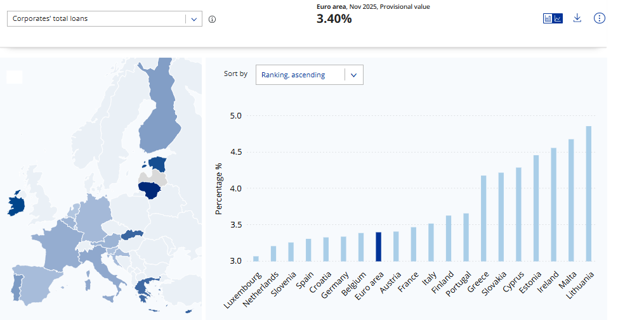
Task: Select the Greece bar in the chart
Action: pos(483,218)
